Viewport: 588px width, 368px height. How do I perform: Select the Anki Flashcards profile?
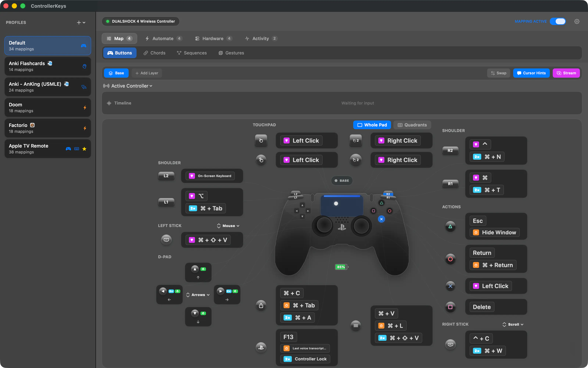click(x=48, y=66)
